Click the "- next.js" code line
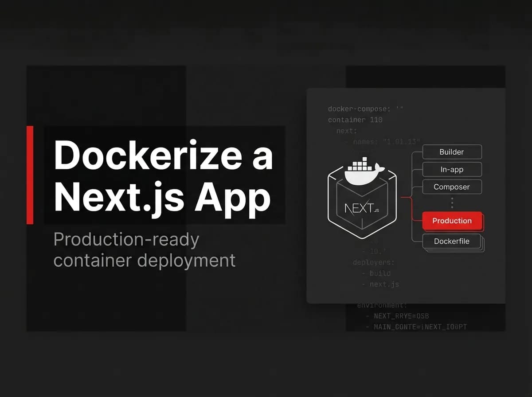 click(x=380, y=284)
